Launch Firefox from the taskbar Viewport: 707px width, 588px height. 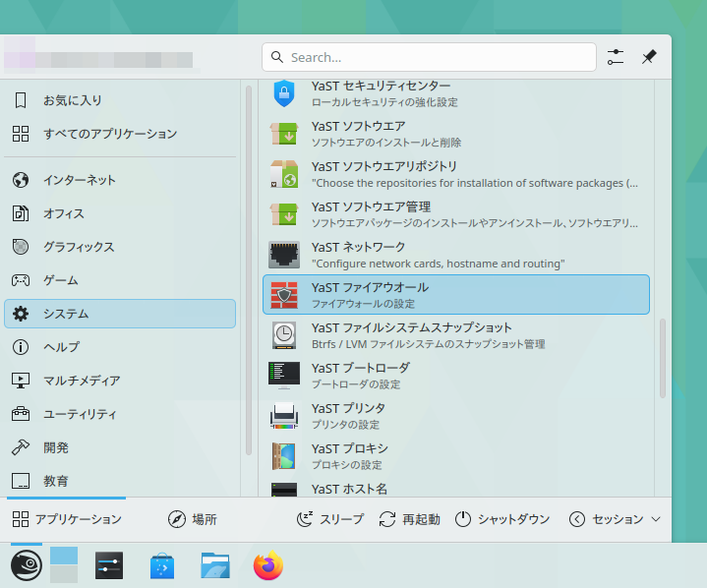267,565
